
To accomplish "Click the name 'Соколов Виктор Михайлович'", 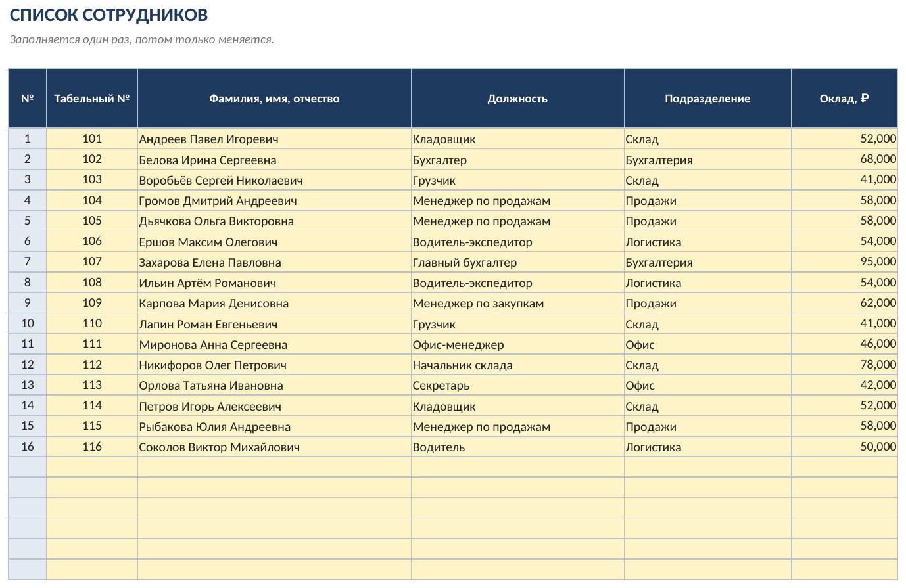I will 219,447.
